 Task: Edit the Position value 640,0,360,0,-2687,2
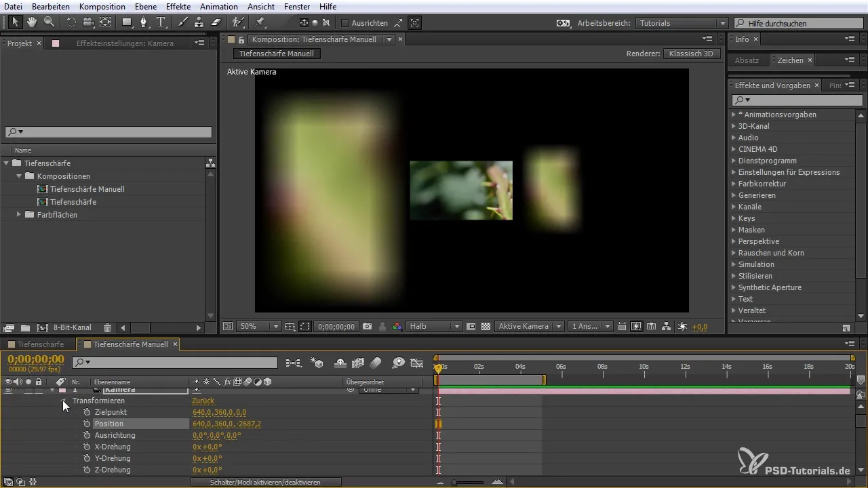pyautogui.click(x=227, y=424)
